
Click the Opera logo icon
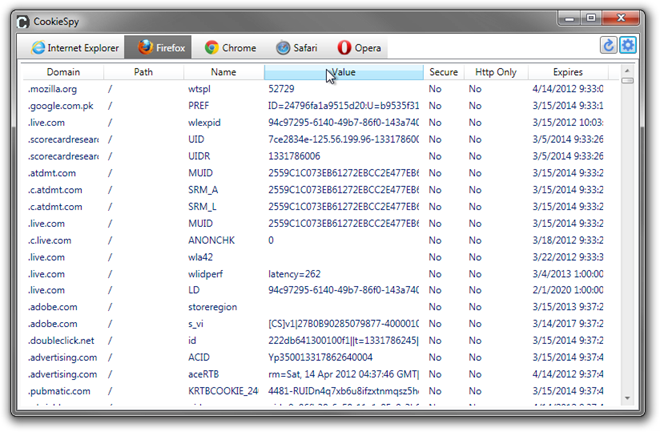[344, 48]
